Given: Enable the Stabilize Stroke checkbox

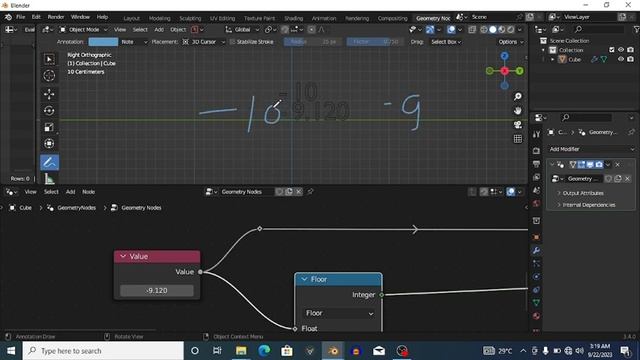Looking at the screenshot, I should (232, 42).
